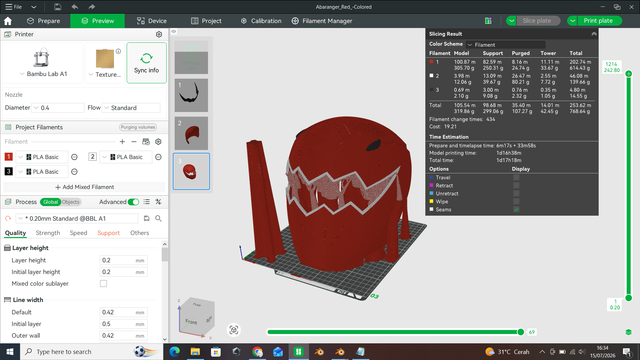Open File menu dropdown arrow
This screenshot has width=640, height=360.
tap(33, 7)
